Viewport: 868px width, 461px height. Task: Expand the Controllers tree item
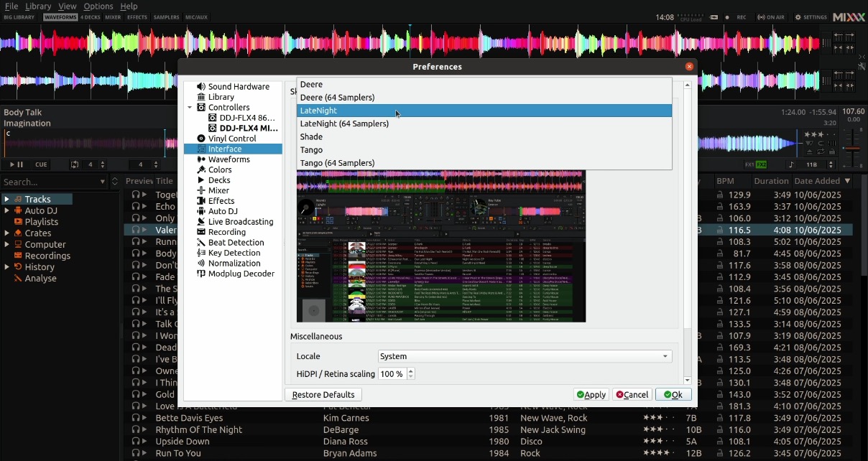click(190, 107)
